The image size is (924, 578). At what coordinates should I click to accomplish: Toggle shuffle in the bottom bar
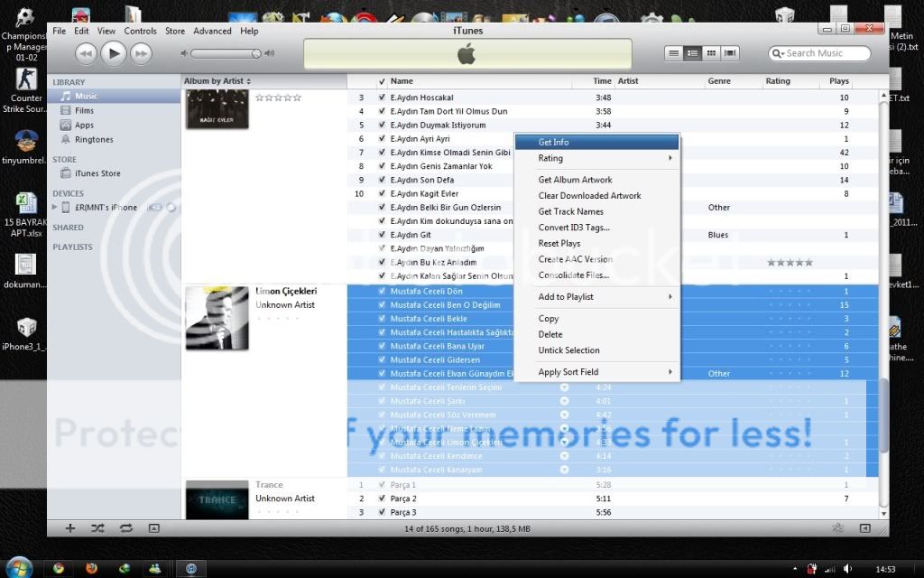click(97, 528)
